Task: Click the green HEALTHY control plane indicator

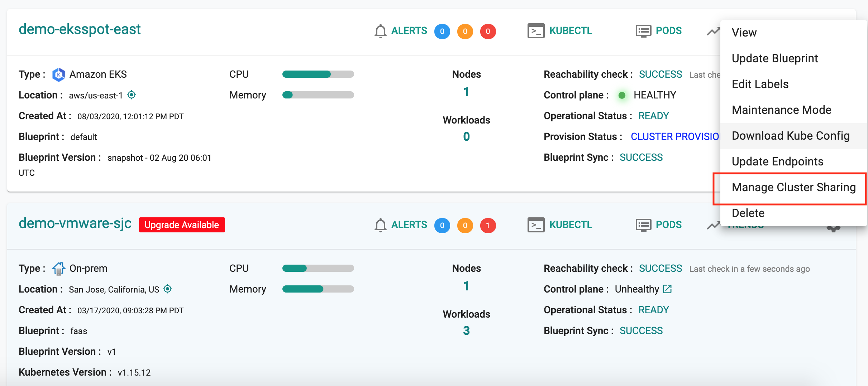Action: click(x=622, y=95)
